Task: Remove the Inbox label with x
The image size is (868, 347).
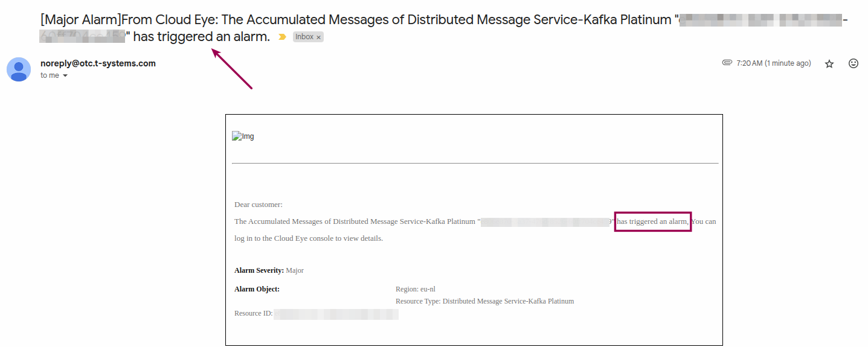Action: click(319, 37)
